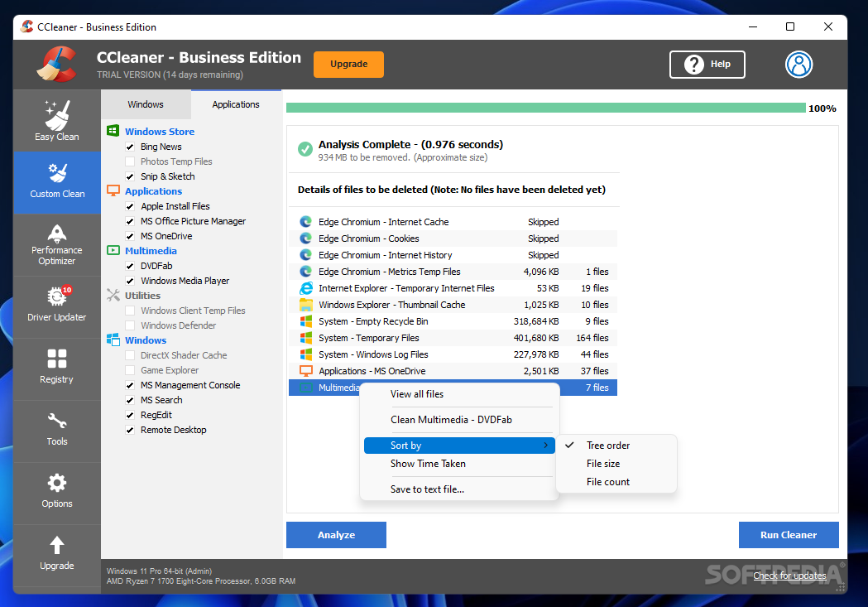868x607 pixels.
Task: Click the Upgrade arrow sidebar icon
Action: click(57, 545)
